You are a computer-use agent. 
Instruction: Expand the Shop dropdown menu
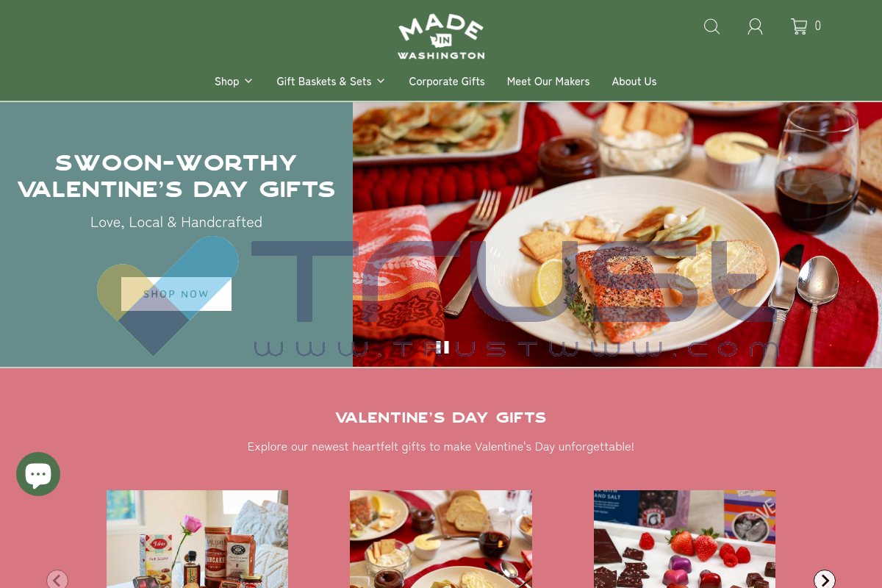[234, 82]
